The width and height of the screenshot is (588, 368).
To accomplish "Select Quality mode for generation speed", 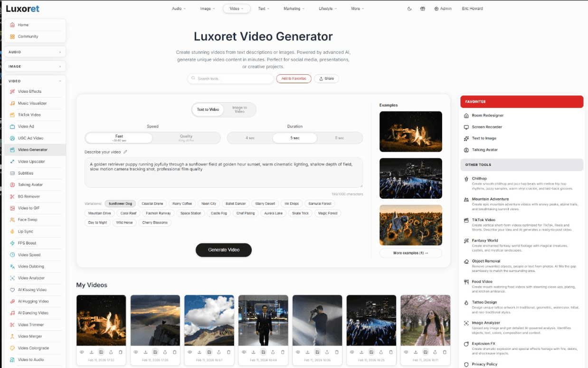I will tap(186, 137).
